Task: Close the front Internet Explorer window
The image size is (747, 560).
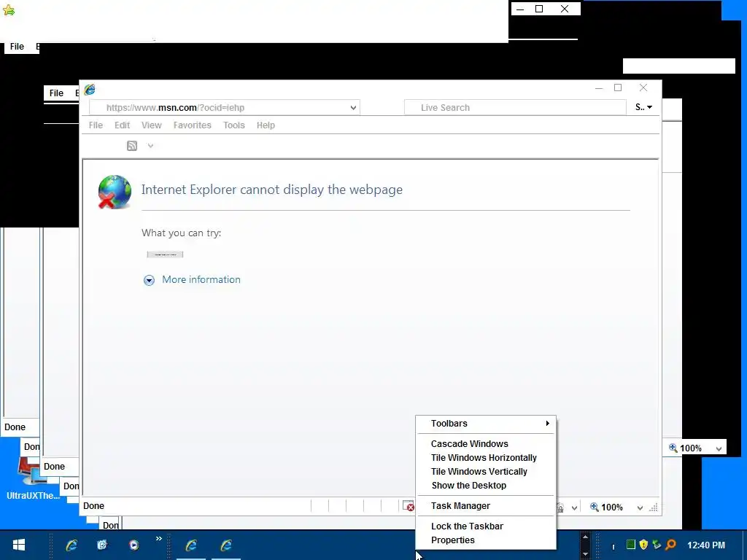Action: point(643,87)
